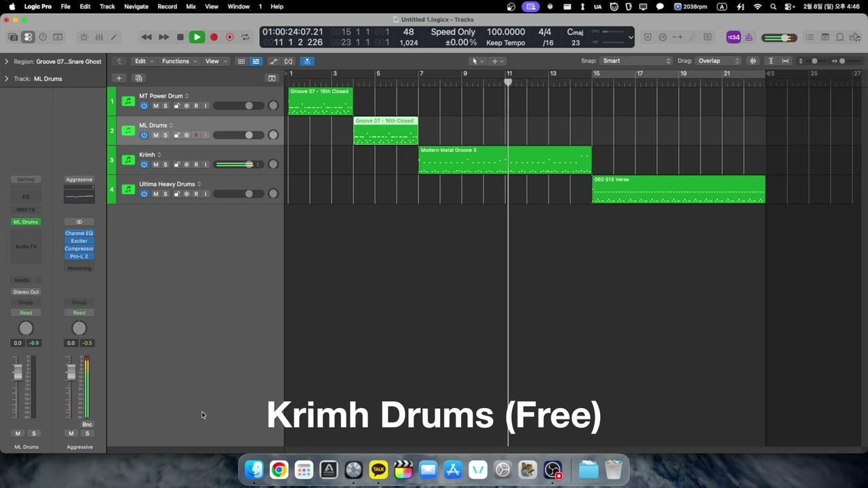
Task: Toggle the Metronome click button
Action: coord(749,37)
